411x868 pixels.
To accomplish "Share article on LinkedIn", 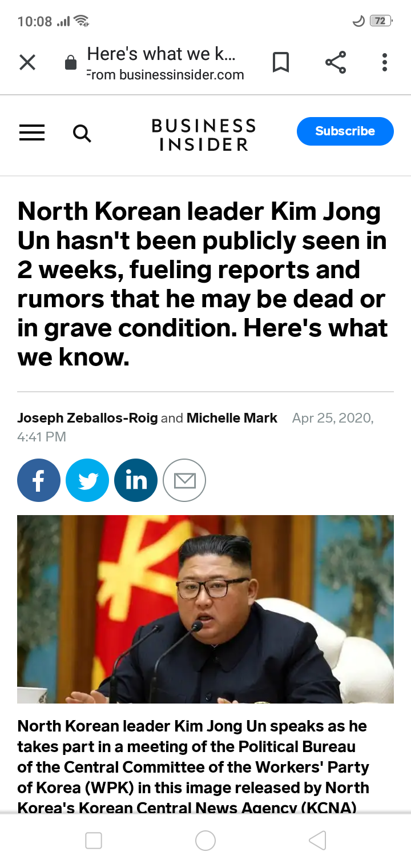I will [x=136, y=480].
